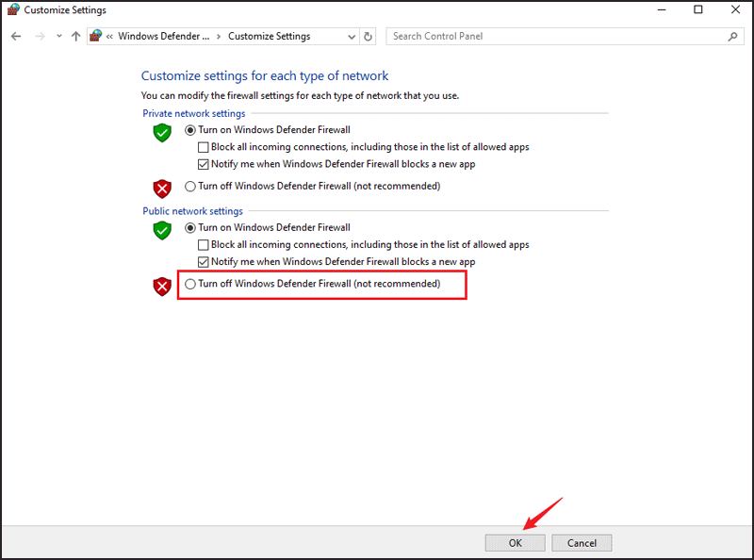This screenshot has width=754, height=560.
Task: Open the recent locations chevron
Action: (x=59, y=36)
